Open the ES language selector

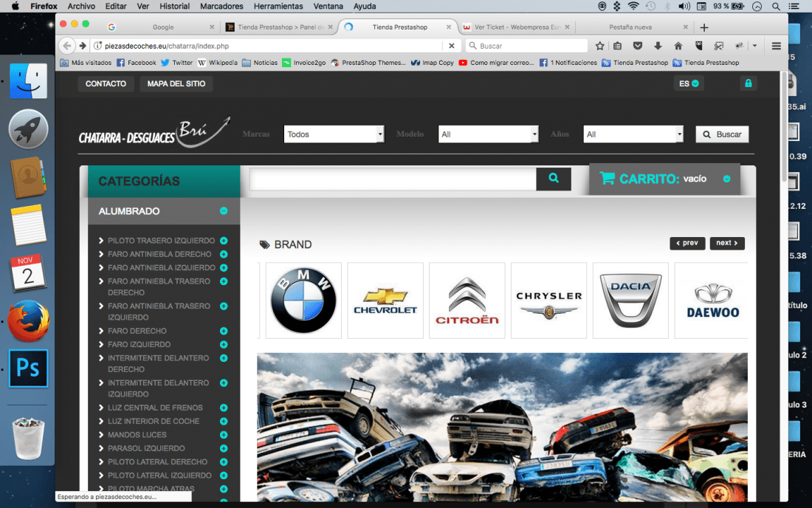(689, 83)
